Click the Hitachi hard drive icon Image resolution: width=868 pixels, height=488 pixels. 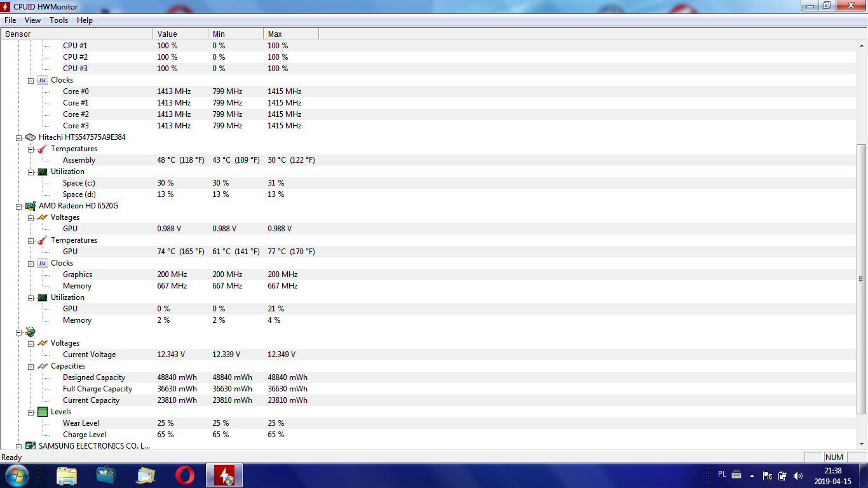tap(31, 137)
